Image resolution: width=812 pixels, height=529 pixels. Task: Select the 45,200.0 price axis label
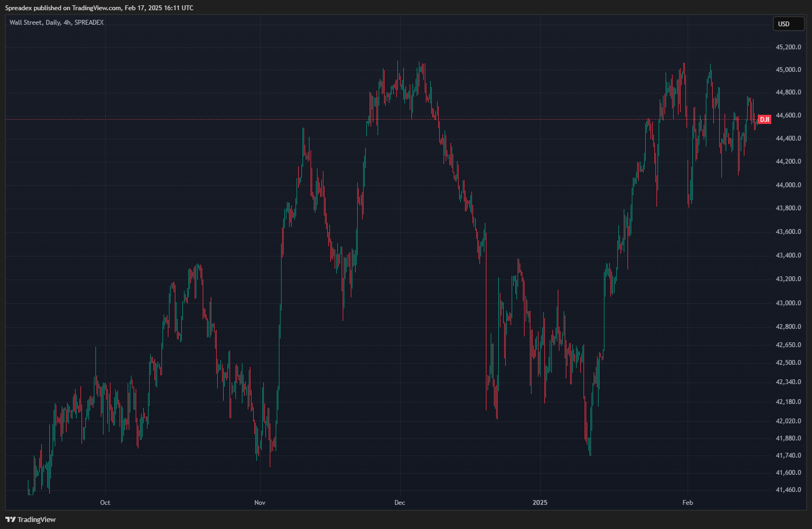788,47
